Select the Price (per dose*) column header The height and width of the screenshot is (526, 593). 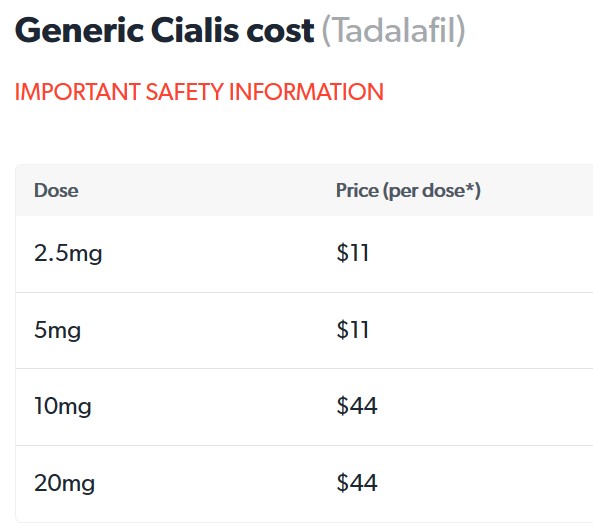(408, 191)
